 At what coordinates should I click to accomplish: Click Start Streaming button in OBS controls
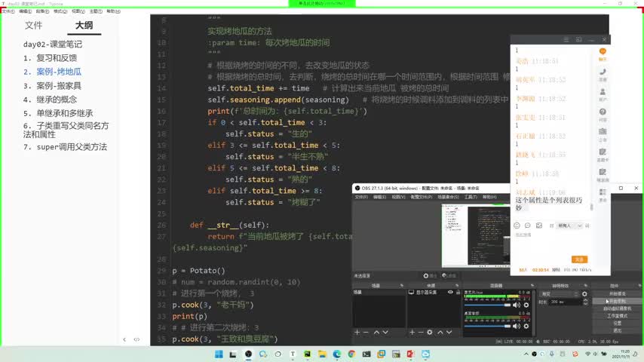[x=617, y=294]
